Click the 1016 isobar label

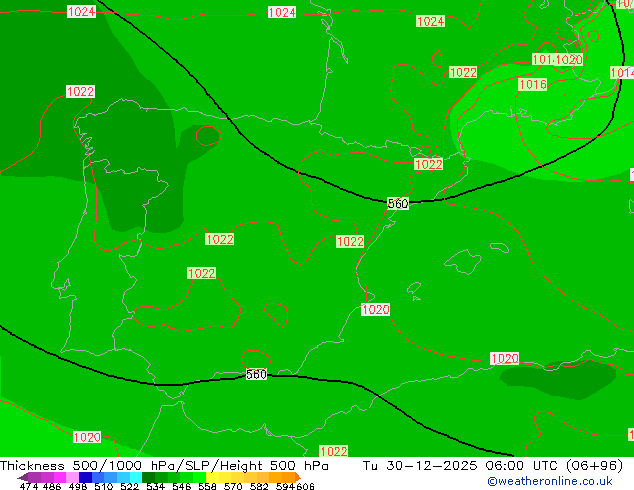(x=533, y=84)
